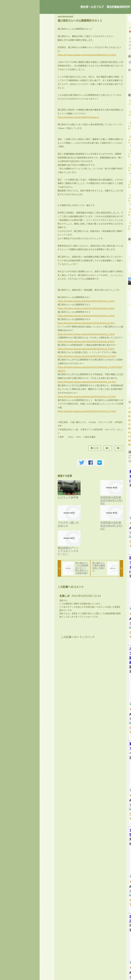The width and height of the screenshot is (131, 980).
Task: Click commenter name 名無しお
Action: point(65,596)
